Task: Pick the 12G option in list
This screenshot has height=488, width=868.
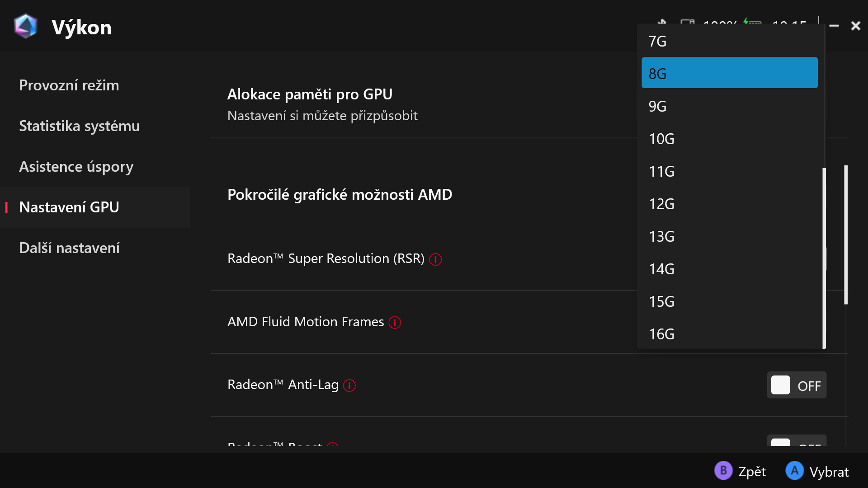Action: pyautogui.click(x=729, y=204)
